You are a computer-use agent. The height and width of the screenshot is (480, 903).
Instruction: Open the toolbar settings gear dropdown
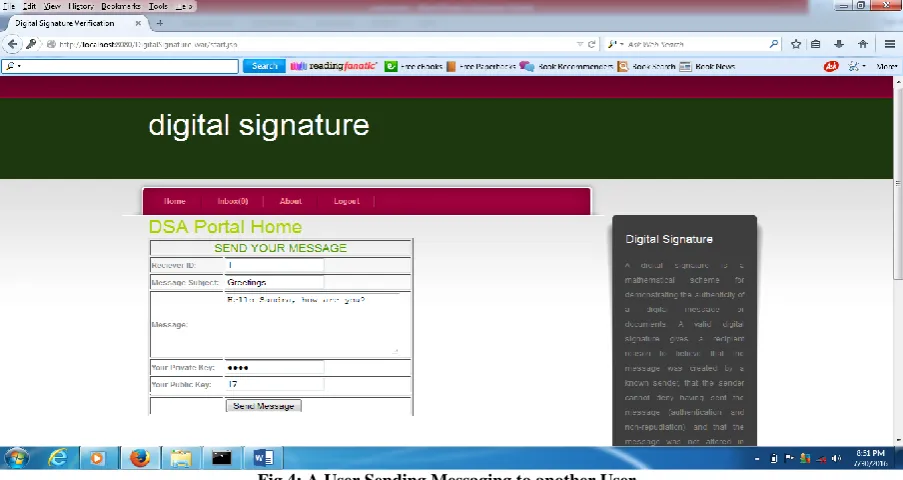(x=857, y=66)
